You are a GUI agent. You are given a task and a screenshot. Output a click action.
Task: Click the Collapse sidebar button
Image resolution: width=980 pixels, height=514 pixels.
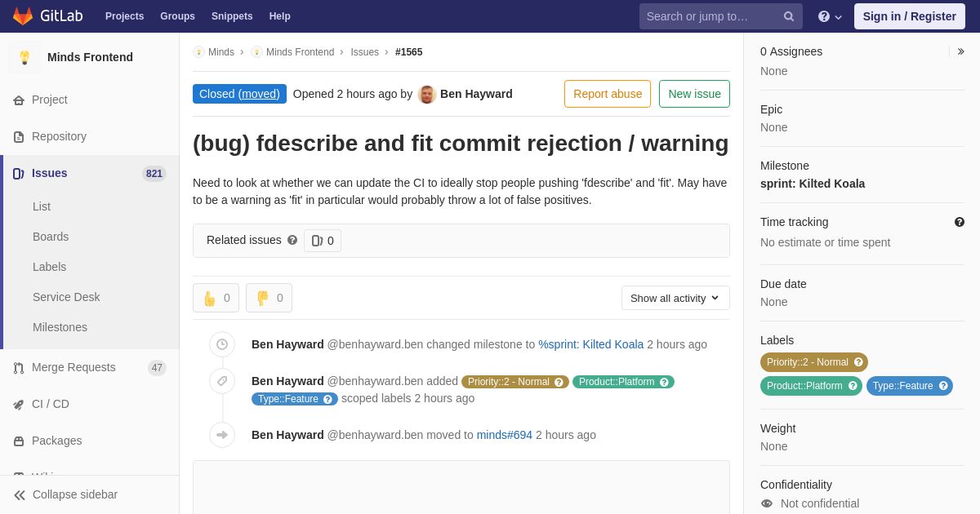tap(65, 494)
